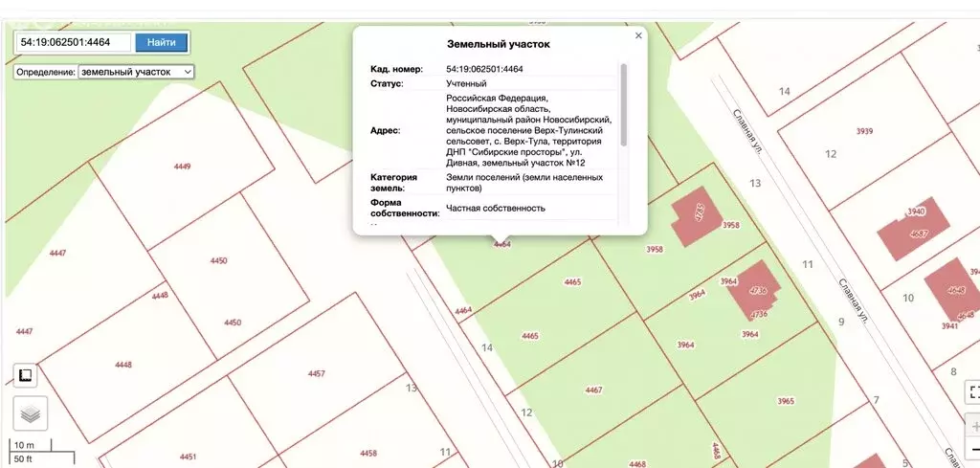This screenshot has height=468, width=980.
Task: Click the popup's vertical scrollbar
Action: [623, 104]
